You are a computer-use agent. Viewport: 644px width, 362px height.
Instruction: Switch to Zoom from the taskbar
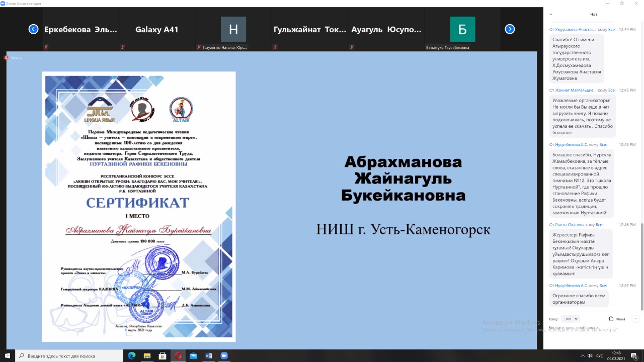click(224, 355)
